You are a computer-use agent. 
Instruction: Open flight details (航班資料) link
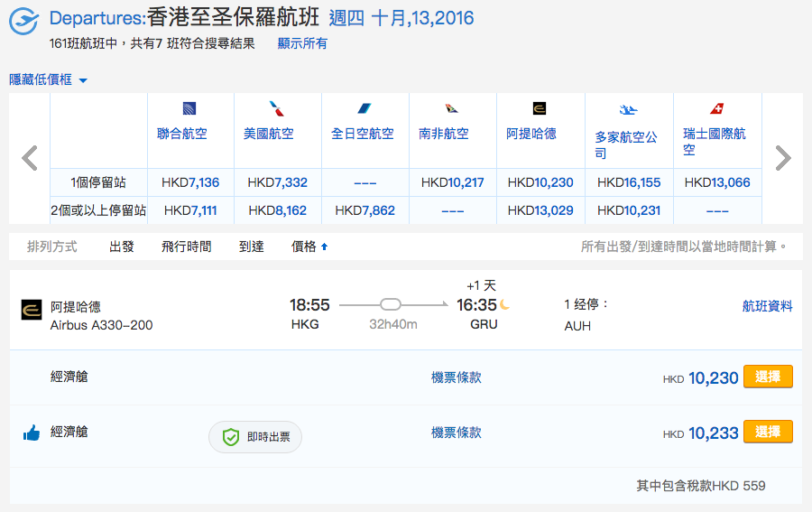pyautogui.click(x=768, y=306)
